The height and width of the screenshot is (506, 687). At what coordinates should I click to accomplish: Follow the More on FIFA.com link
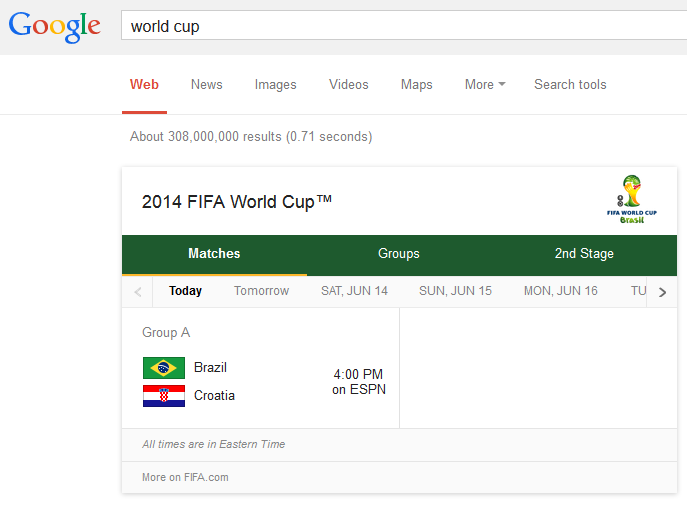click(185, 477)
